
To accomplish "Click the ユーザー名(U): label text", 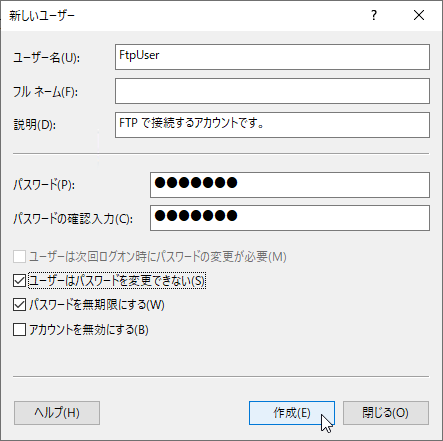I will [46, 58].
